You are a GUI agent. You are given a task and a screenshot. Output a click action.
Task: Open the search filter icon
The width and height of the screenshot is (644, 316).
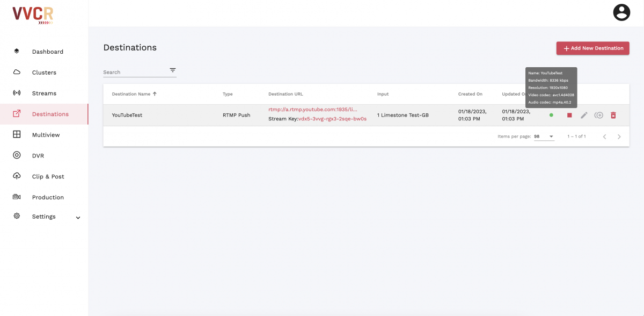pos(173,70)
